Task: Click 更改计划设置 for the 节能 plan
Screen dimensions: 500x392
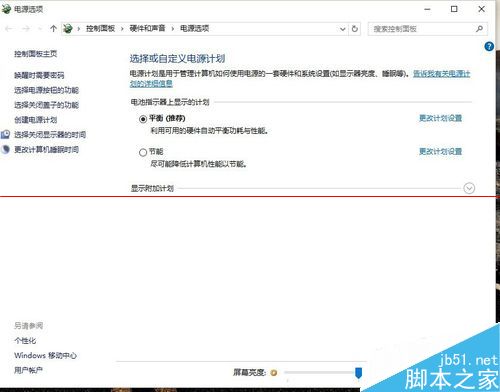Action: [x=440, y=151]
